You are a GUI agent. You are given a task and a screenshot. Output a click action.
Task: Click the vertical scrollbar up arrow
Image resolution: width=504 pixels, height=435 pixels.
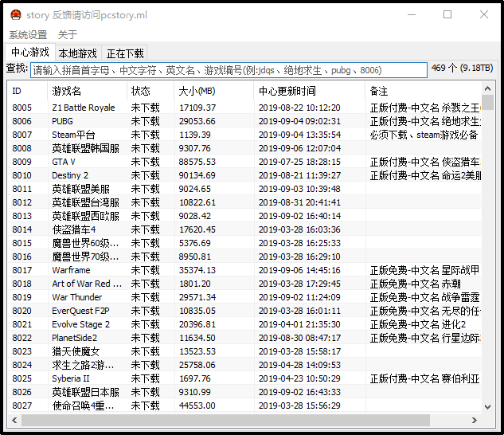(487, 88)
